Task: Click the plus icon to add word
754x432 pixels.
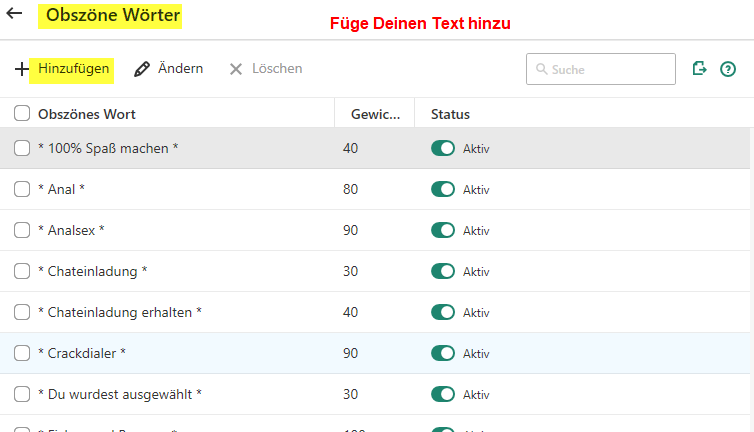Action: click(22, 69)
